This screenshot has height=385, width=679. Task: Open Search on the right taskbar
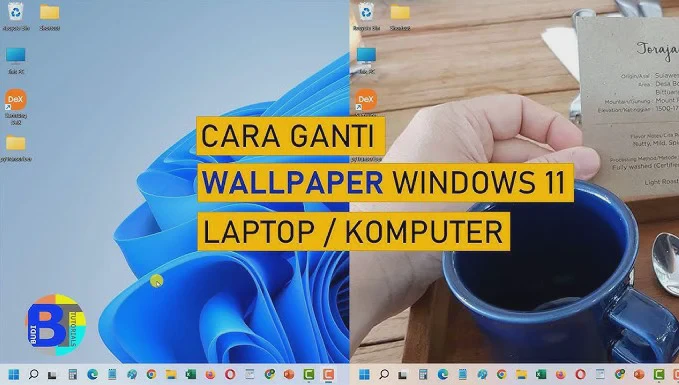384,374
